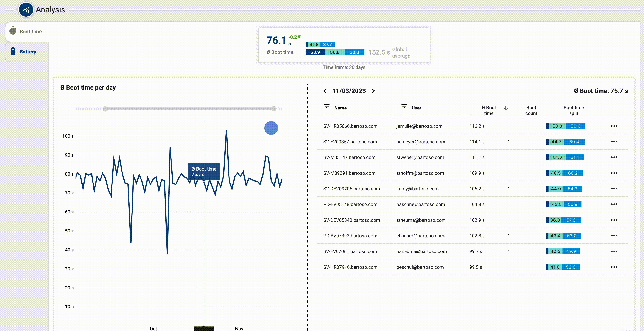Click right handle of chart range slider
The height and width of the screenshot is (331, 644).
click(x=274, y=109)
